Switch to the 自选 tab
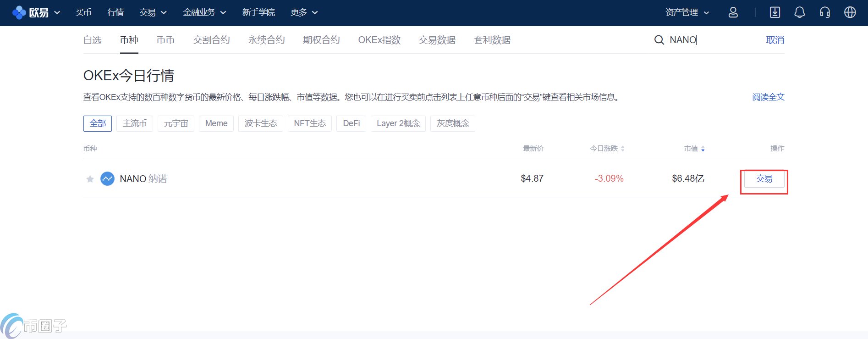Viewport: 868px width, 339px height. coord(93,40)
